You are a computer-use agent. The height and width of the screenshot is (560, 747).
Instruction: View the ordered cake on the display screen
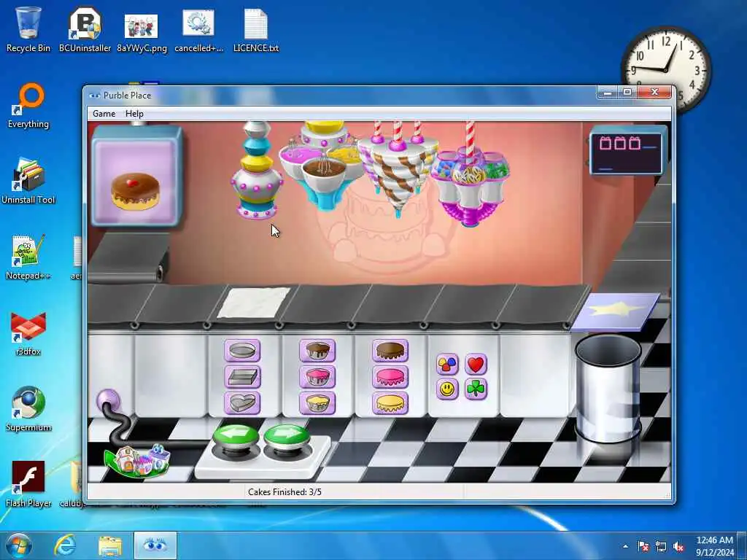[136, 176]
